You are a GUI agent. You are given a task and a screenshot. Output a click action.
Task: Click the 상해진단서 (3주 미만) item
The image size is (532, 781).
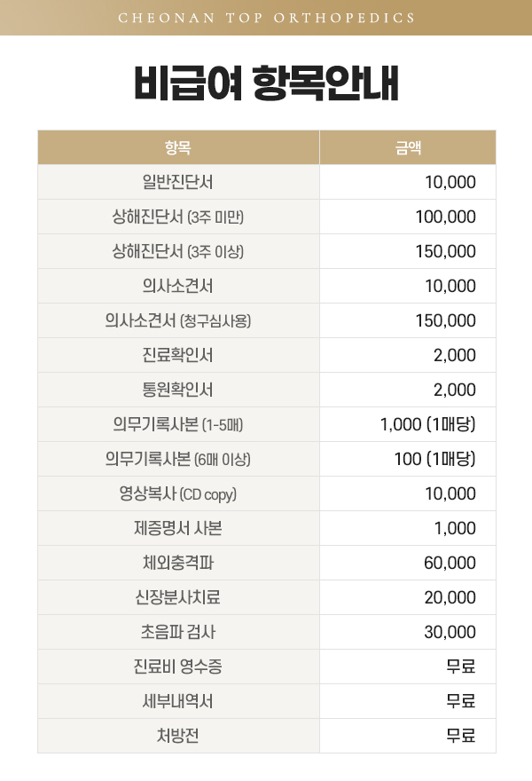178,217
